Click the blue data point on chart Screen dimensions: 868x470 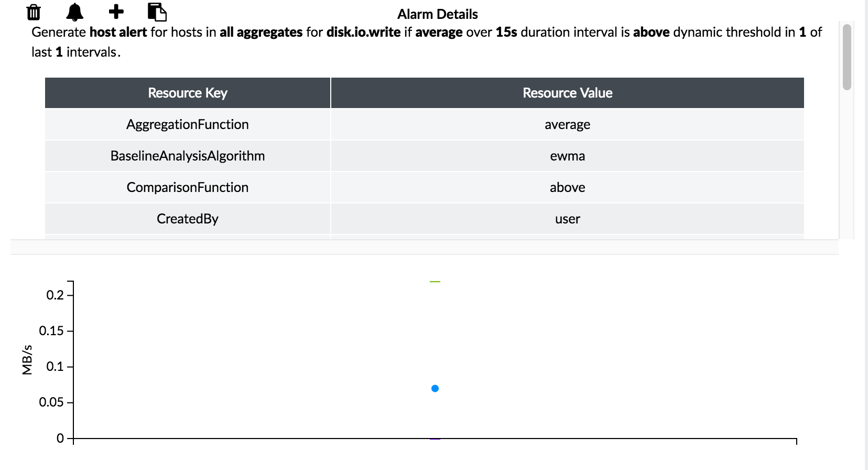coord(435,389)
